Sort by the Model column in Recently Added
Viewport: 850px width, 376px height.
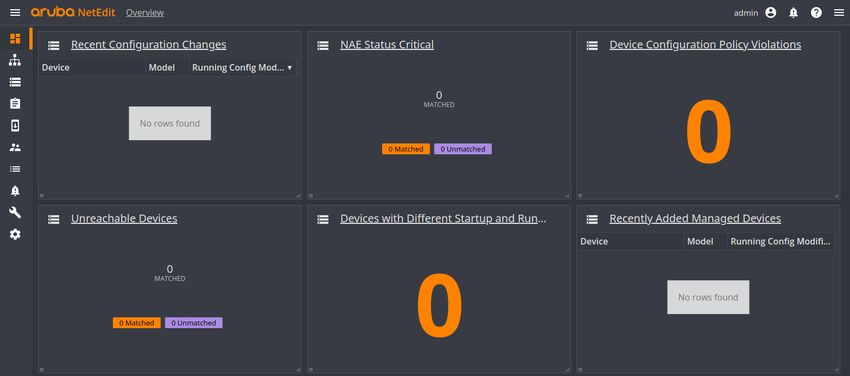[700, 242]
